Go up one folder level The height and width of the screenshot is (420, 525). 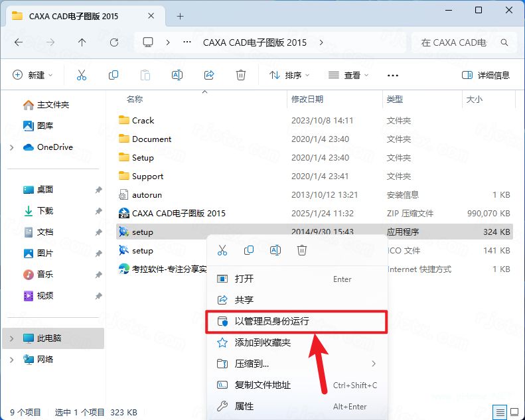(82, 42)
